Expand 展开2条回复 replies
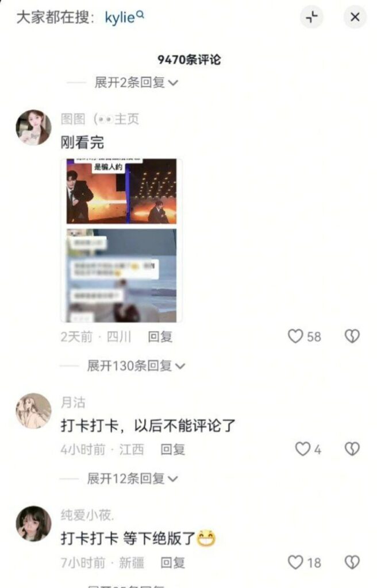This screenshot has height=588, width=377. click(136, 82)
